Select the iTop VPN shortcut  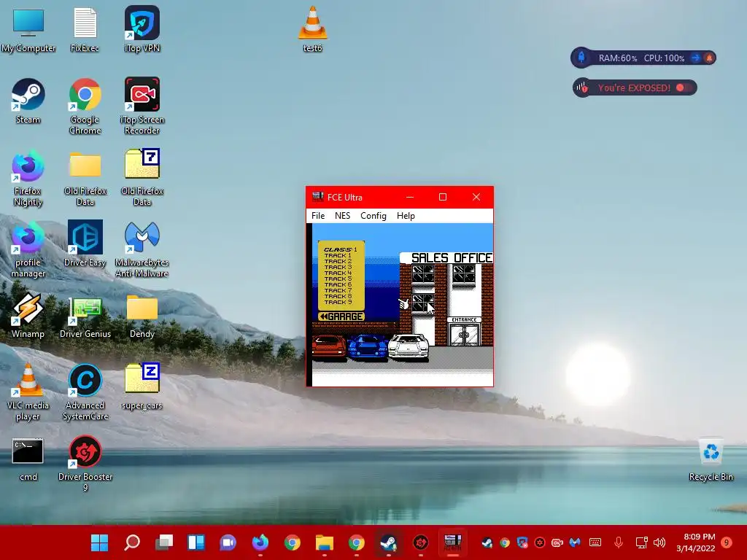tap(142, 30)
